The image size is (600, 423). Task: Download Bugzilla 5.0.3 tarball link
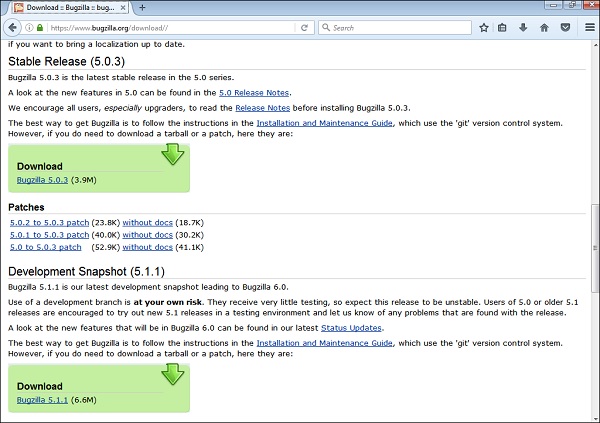[42, 180]
